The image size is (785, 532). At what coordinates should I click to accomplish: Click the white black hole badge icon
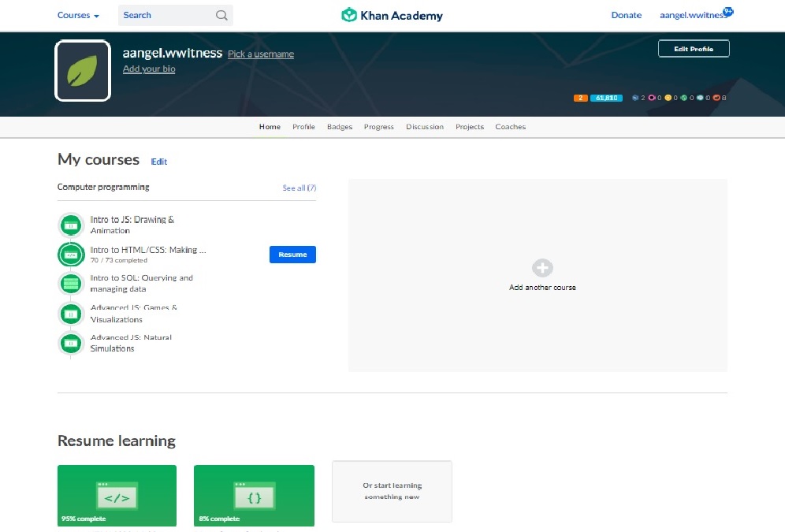point(700,98)
